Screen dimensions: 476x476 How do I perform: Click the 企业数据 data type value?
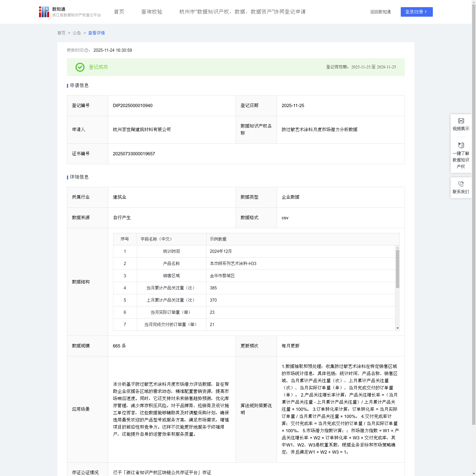(290, 197)
